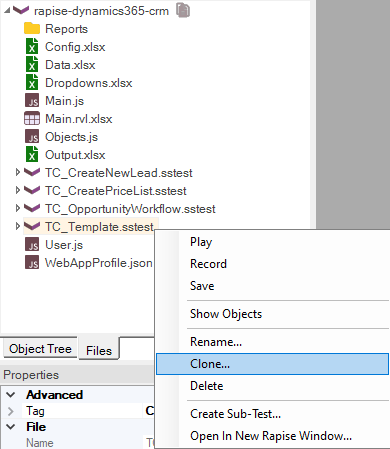Select Open In New Rapise Window...

click(272, 436)
